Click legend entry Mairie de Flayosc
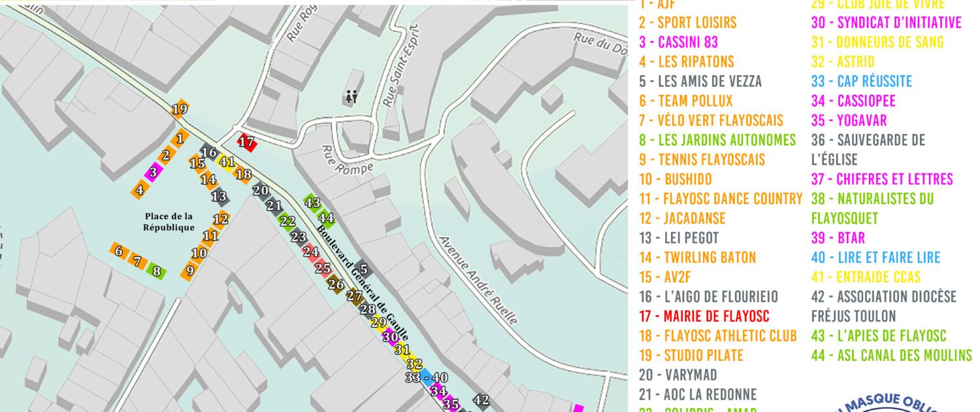 pyautogui.click(x=704, y=317)
